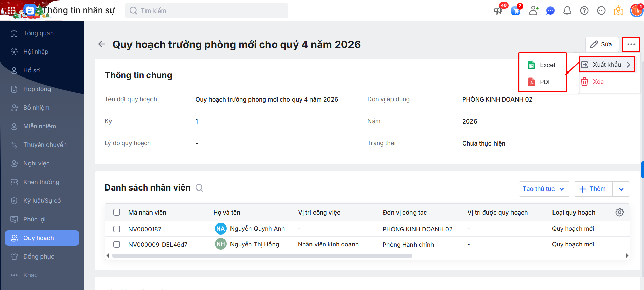This screenshot has height=290, width=644.
Task: Check the row for NV0000187
Action: pyautogui.click(x=117, y=229)
